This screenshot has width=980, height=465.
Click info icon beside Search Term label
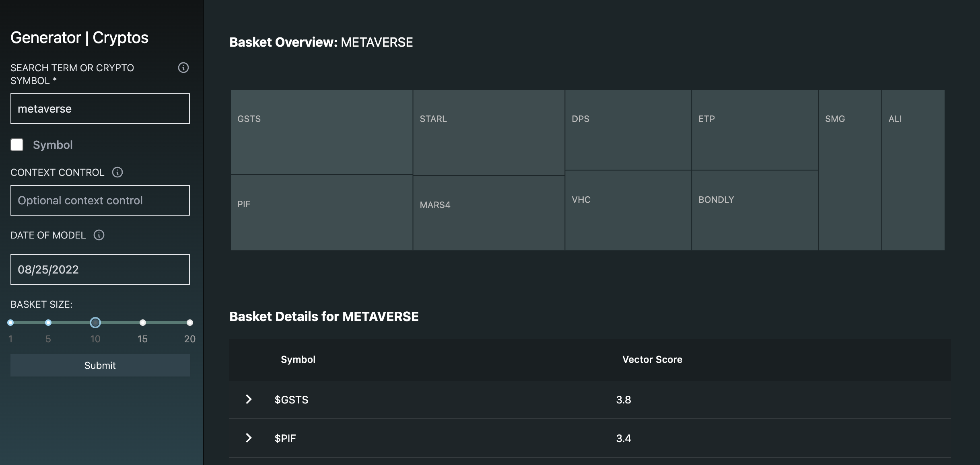183,68
